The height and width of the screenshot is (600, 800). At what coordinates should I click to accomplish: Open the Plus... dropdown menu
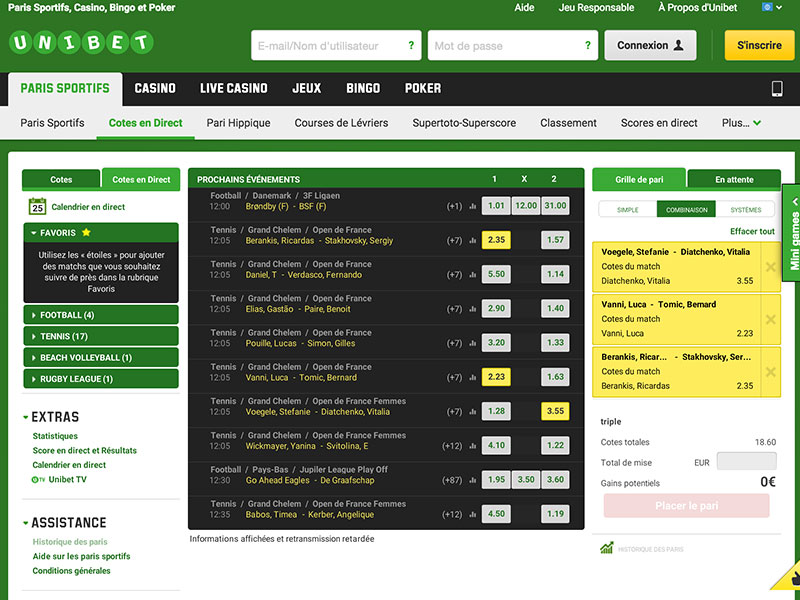741,123
